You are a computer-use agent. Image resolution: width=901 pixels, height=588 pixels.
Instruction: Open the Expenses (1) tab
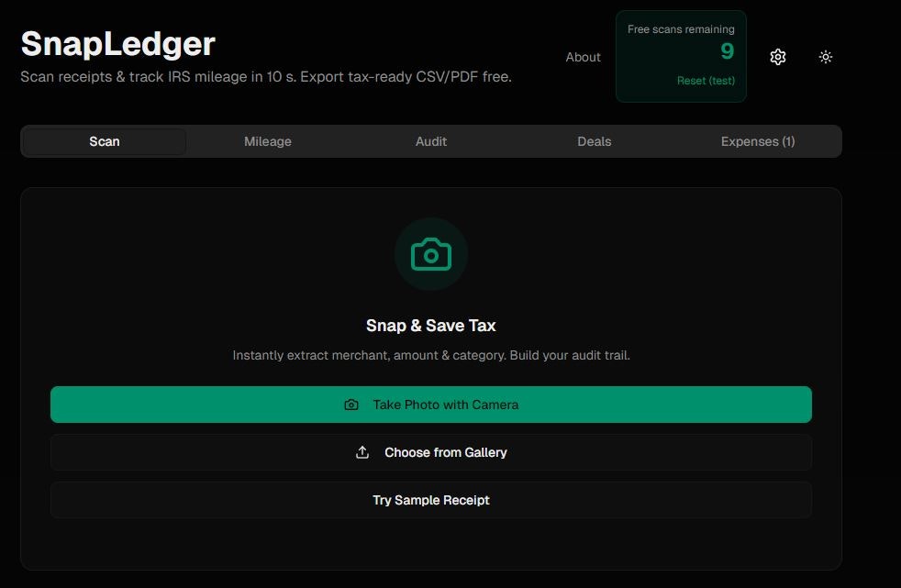click(758, 141)
